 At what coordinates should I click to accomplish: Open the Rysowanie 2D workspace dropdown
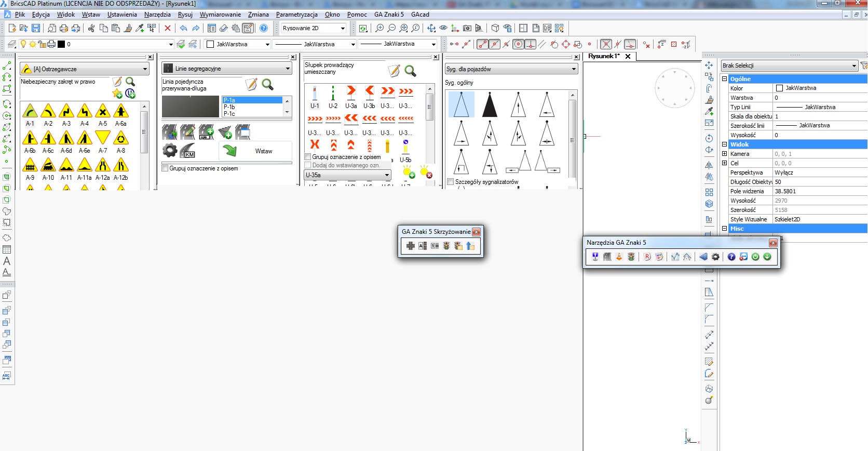tap(314, 28)
